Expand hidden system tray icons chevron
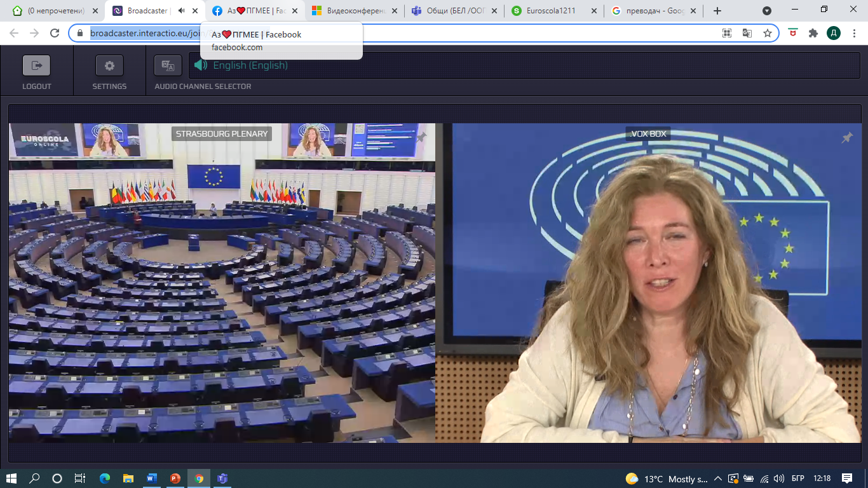 [x=718, y=478]
